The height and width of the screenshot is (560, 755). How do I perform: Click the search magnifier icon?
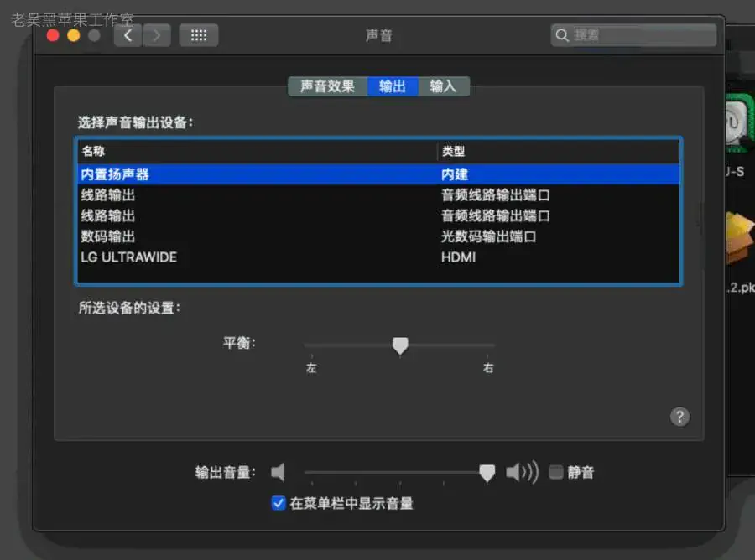click(561, 35)
